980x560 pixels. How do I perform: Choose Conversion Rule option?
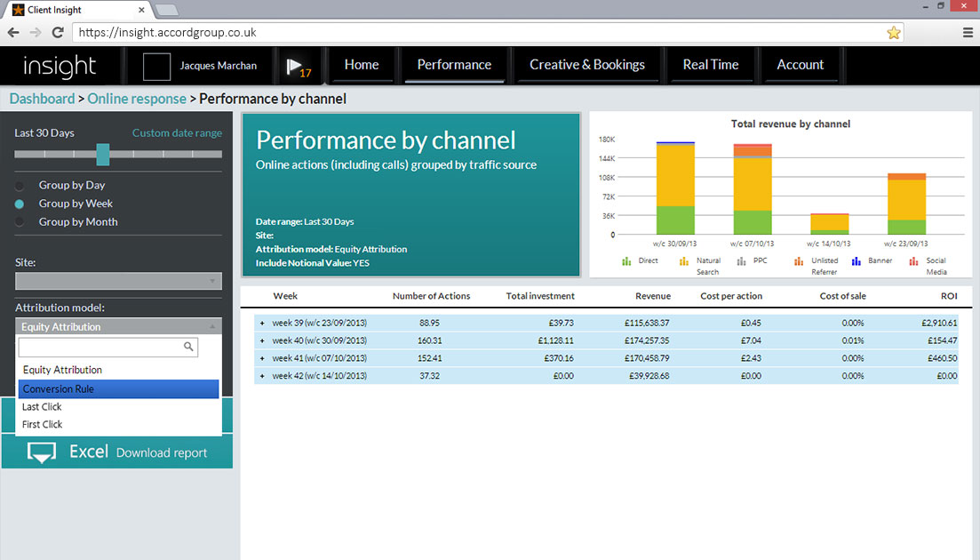[x=119, y=388]
